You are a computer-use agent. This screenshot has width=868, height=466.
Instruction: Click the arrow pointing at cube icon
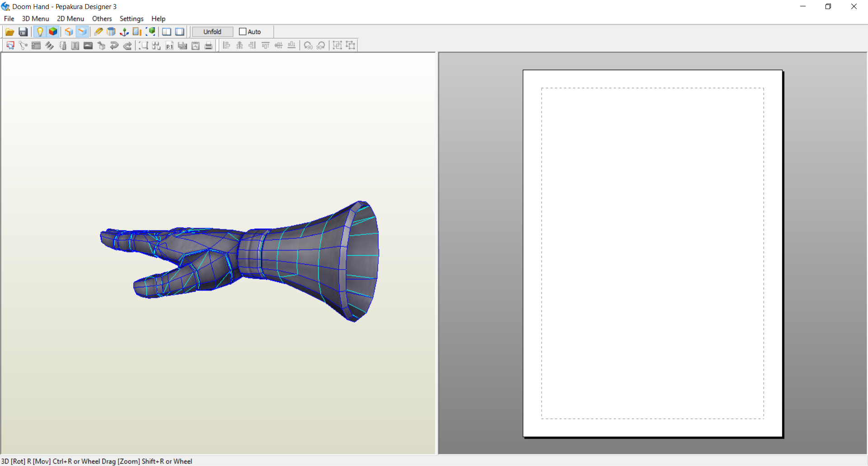pyautogui.click(x=101, y=45)
